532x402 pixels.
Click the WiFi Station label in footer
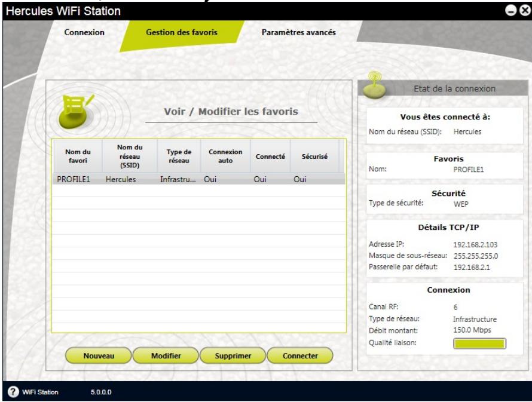click(x=40, y=392)
